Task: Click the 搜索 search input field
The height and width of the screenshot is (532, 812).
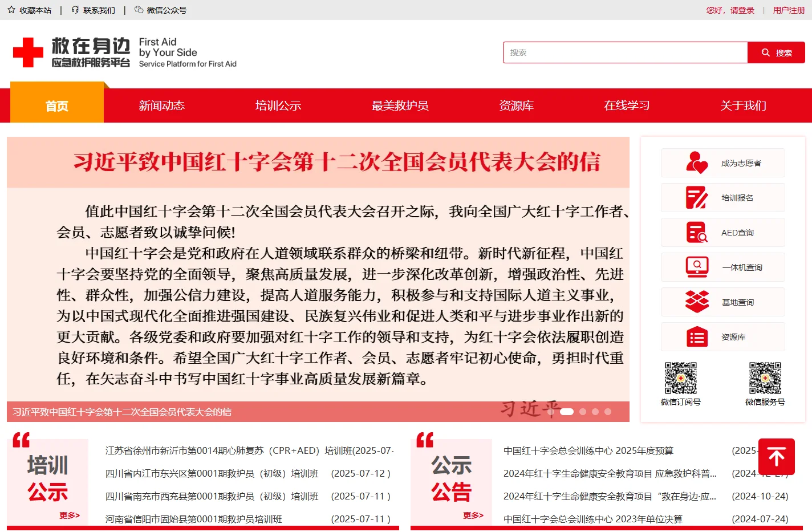Action: point(626,52)
